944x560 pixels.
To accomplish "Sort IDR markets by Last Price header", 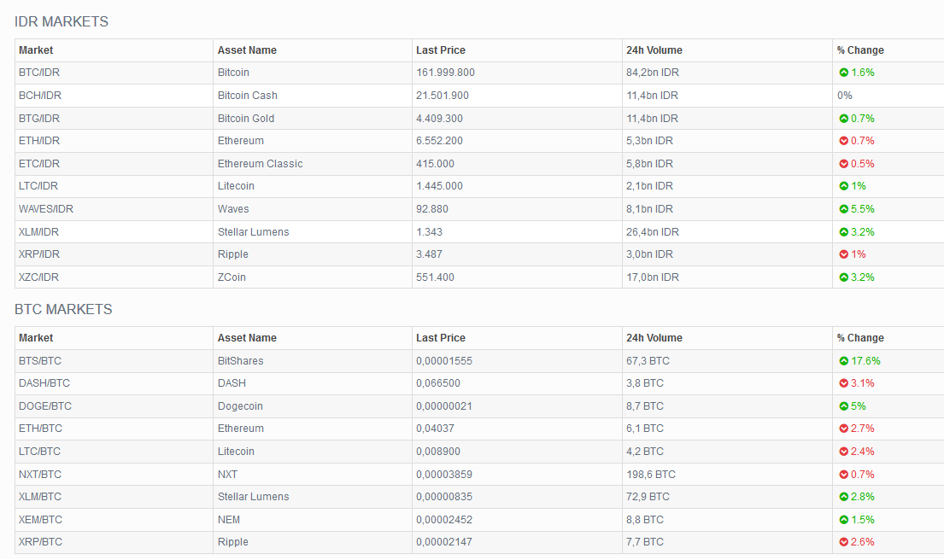I will click(x=441, y=50).
